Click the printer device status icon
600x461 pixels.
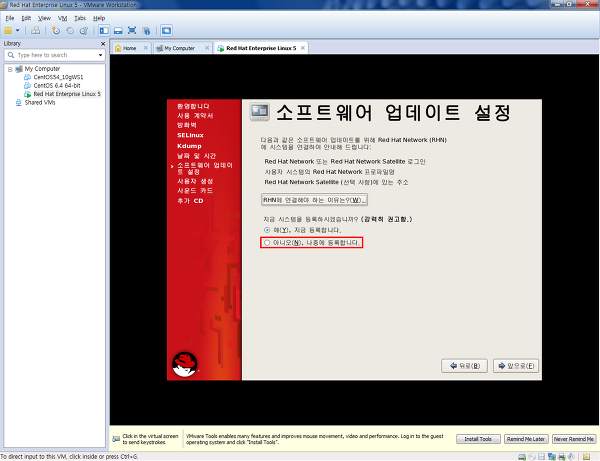click(561, 457)
